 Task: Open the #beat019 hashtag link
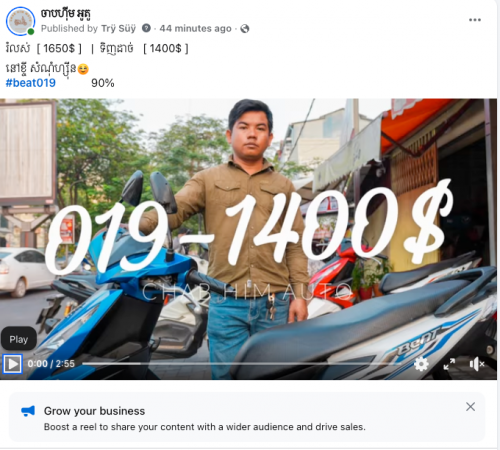click(31, 83)
